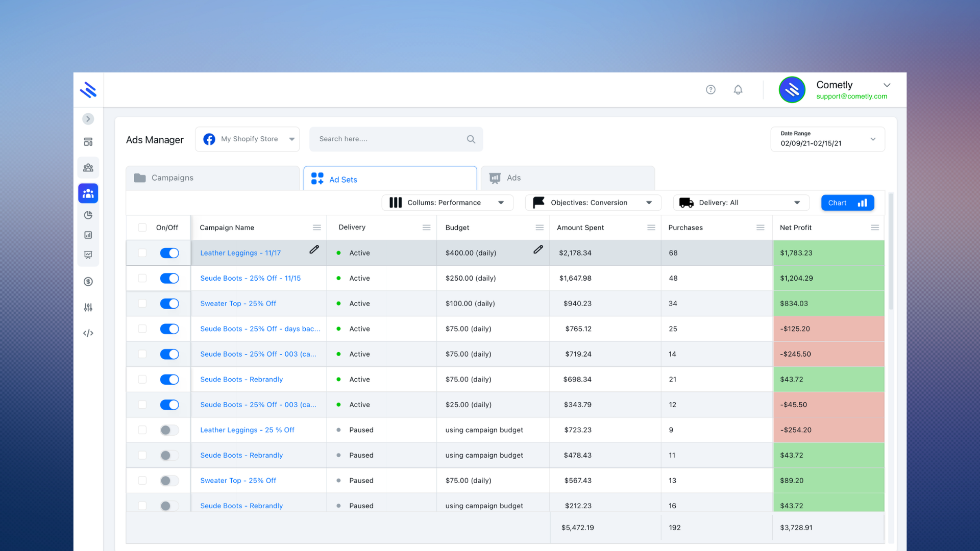
Task: Click the blue Chart button
Action: pyautogui.click(x=847, y=203)
